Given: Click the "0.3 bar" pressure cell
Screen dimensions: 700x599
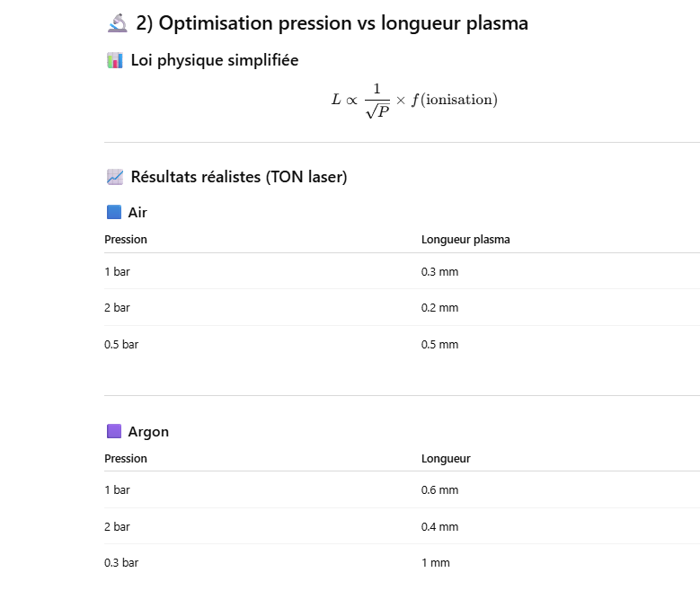Looking at the screenshot, I should point(121,563).
